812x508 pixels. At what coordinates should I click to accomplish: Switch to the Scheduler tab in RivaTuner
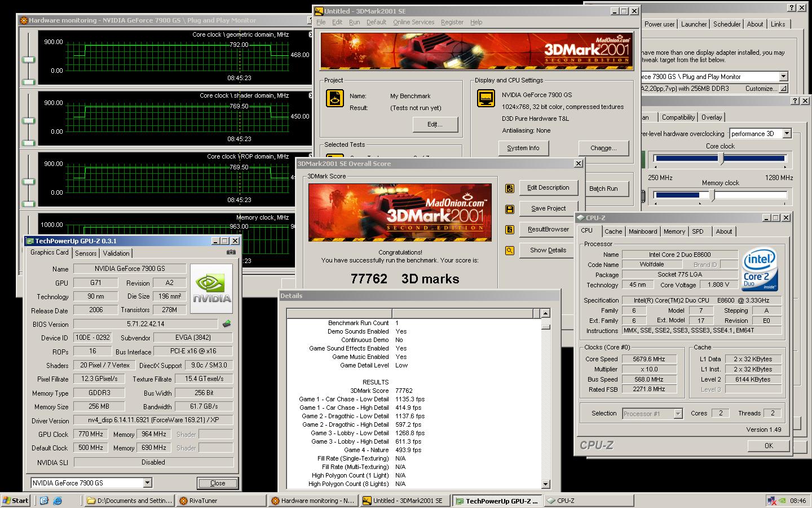pyautogui.click(x=727, y=24)
